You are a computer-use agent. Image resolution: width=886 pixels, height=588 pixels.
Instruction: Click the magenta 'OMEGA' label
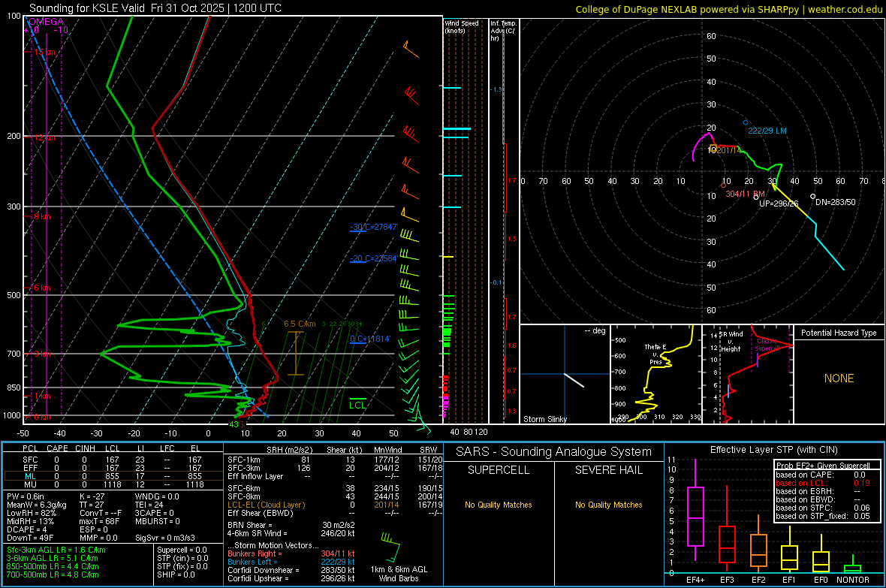point(47,22)
